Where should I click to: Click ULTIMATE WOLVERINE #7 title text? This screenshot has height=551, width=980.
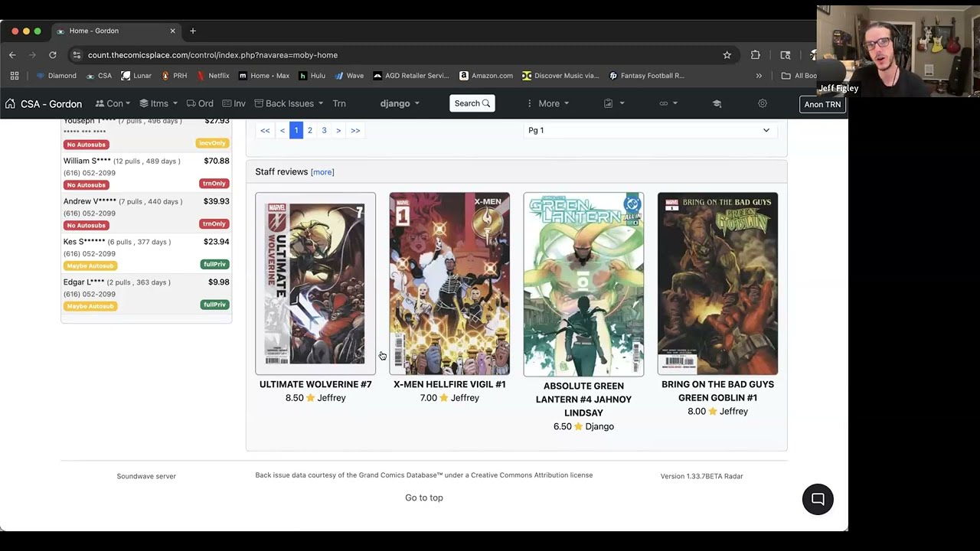click(x=315, y=384)
